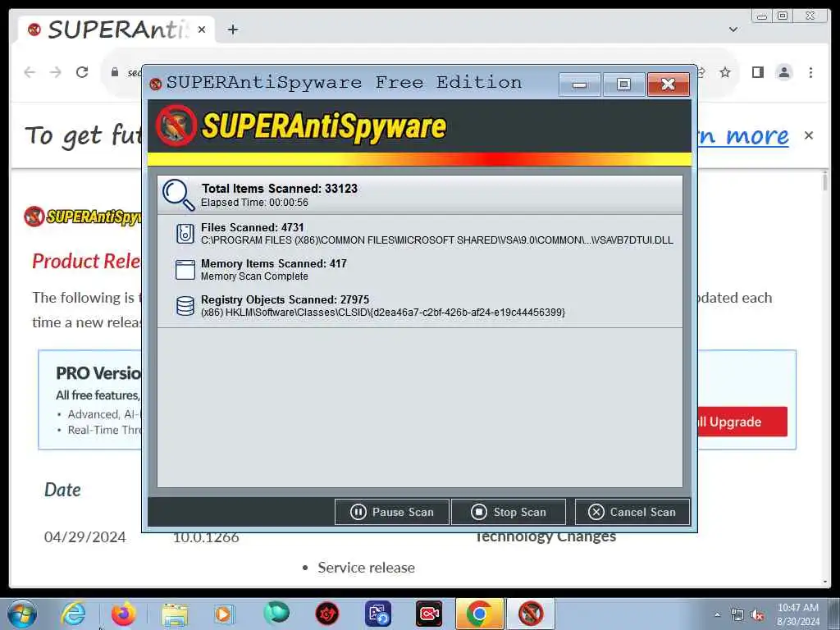Click the red camera recorder taskbar icon
The width and height of the screenshot is (840, 630).
428,614
